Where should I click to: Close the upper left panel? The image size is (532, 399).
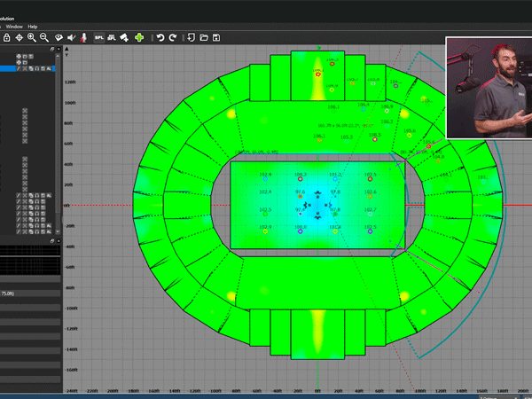(x=59, y=49)
